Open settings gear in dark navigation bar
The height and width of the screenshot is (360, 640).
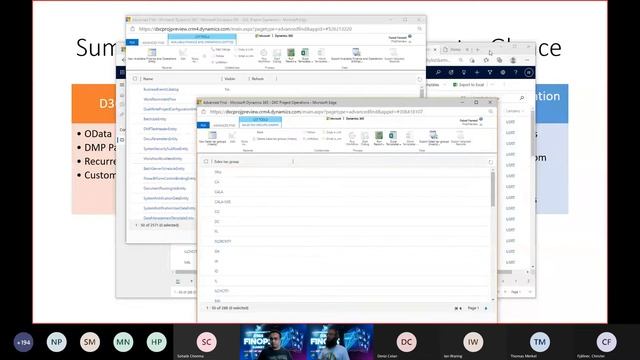(503, 72)
